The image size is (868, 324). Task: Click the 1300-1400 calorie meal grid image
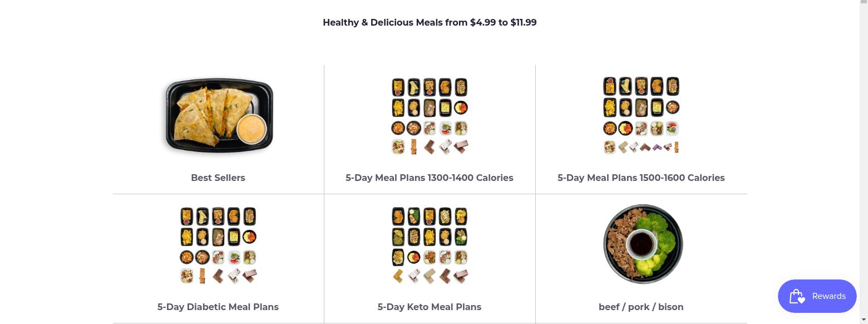pyautogui.click(x=429, y=115)
